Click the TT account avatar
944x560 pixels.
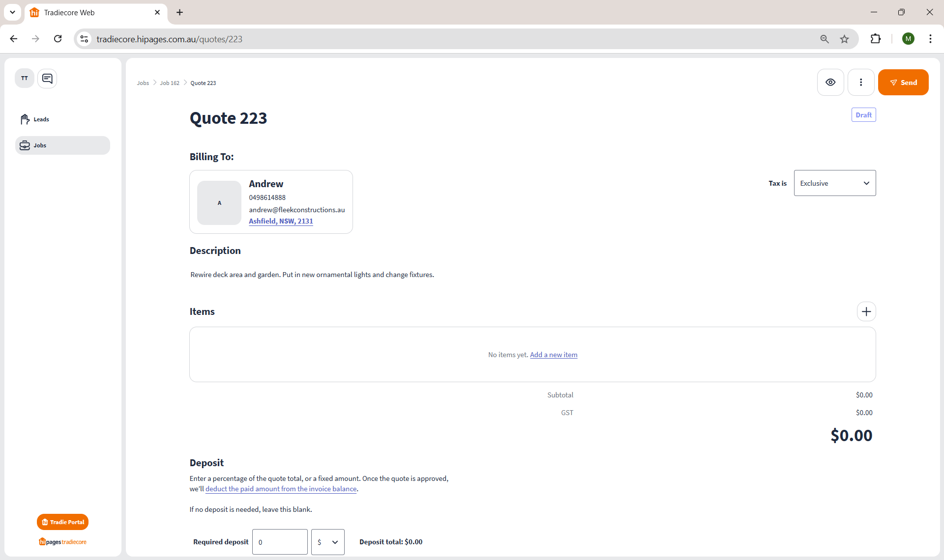[x=25, y=79]
